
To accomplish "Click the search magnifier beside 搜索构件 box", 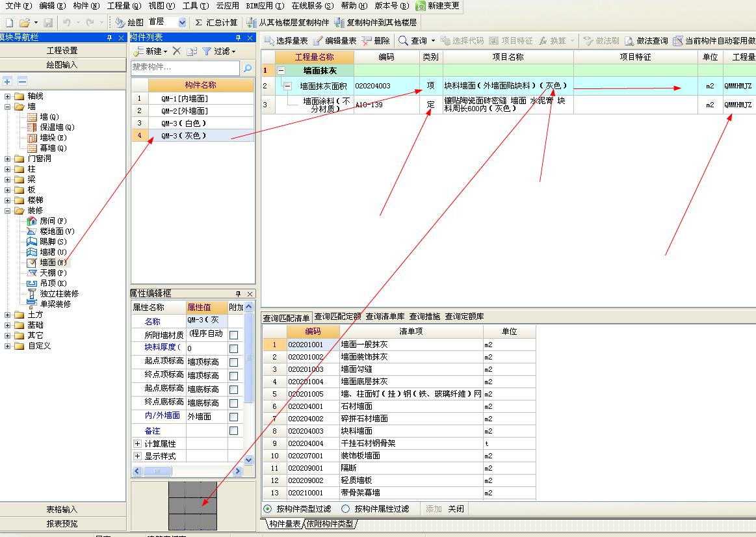I will coord(248,68).
